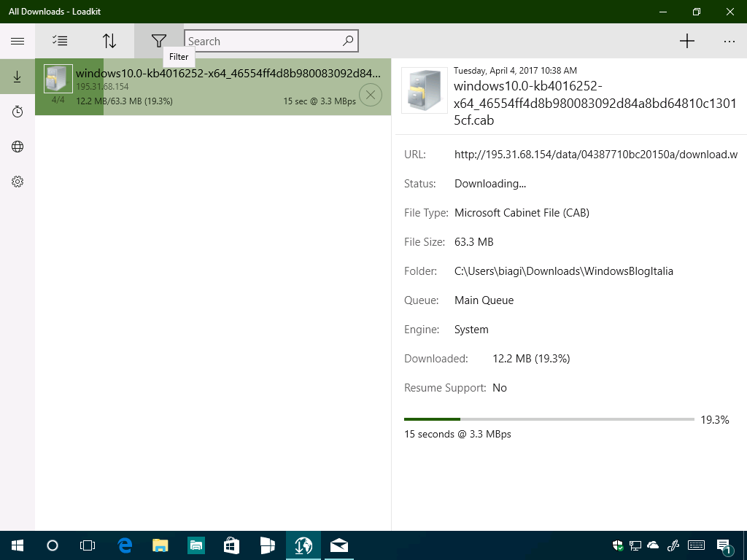Open the Scheduler timer section

point(18,112)
